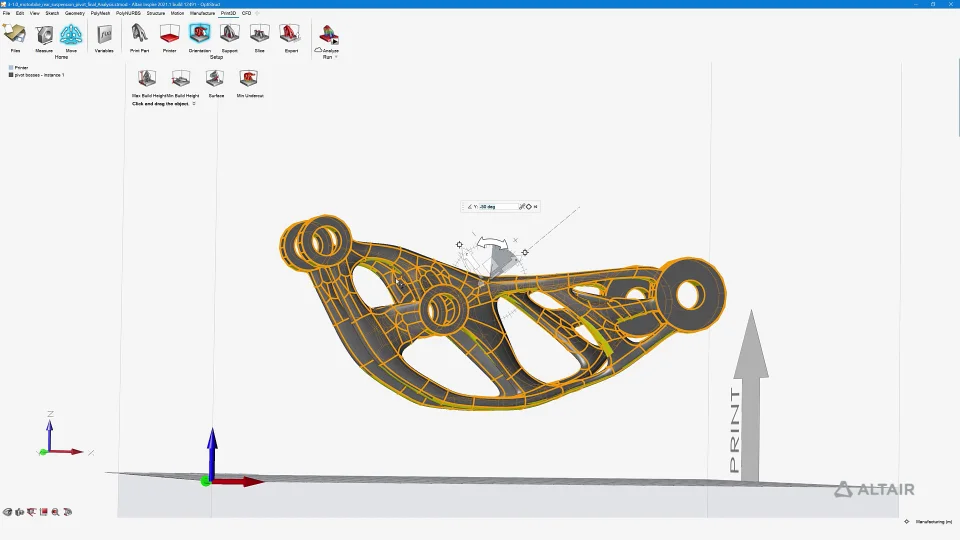The height and width of the screenshot is (540, 960).
Task: Toggle Printer visibility in model browser
Action: coord(11,67)
